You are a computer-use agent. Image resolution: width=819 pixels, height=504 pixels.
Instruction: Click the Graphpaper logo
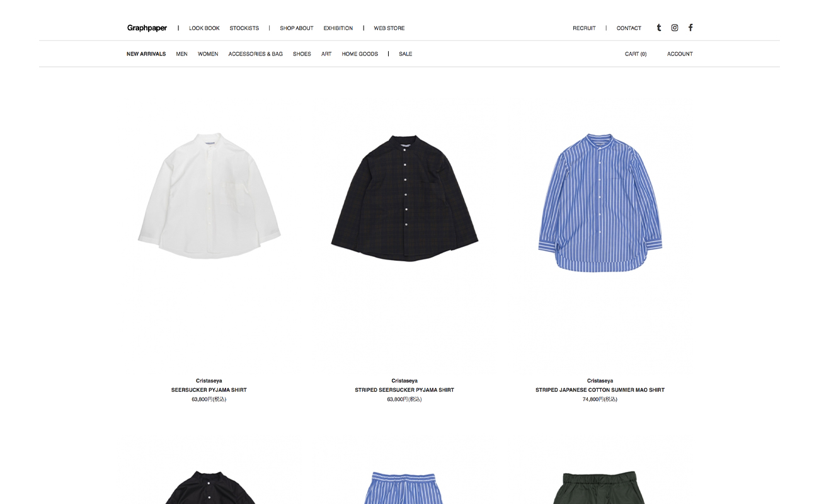click(x=147, y=28)
